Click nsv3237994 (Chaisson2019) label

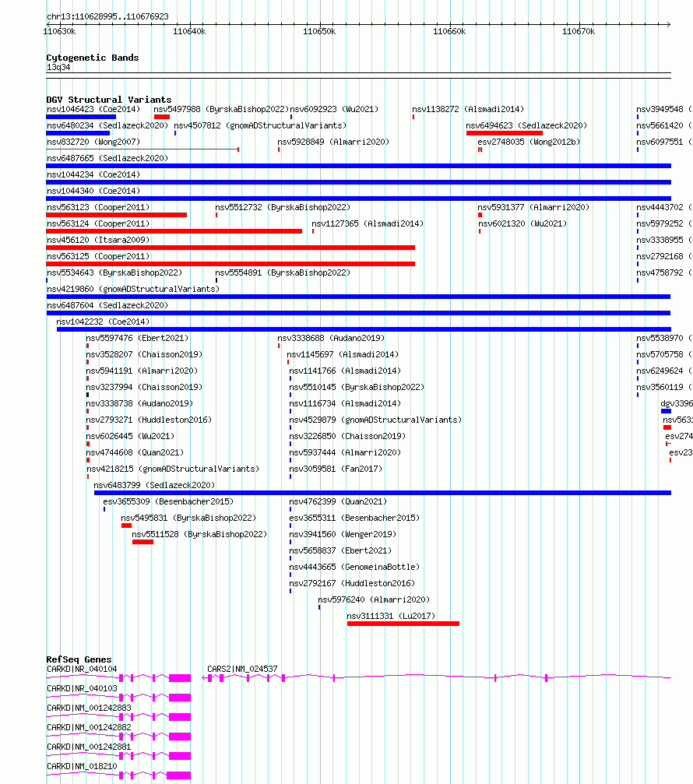coord(144,387)
